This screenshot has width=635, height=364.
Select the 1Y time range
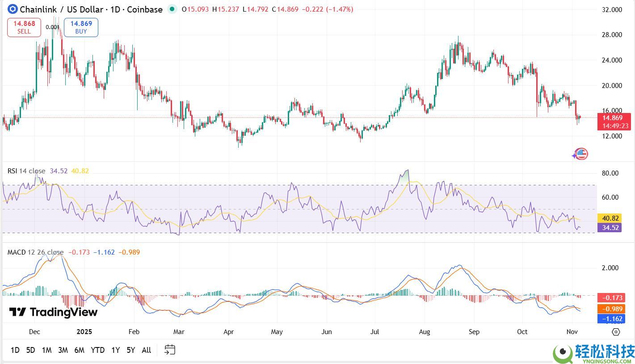(115, 350)
